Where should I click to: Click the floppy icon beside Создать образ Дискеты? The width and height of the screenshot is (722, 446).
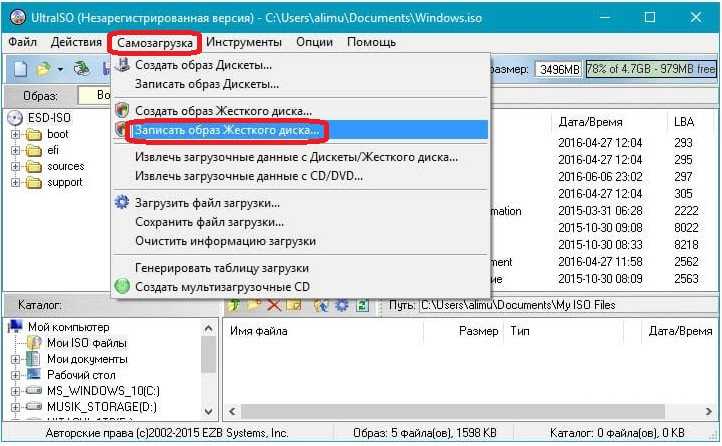[x=122, y=64]
